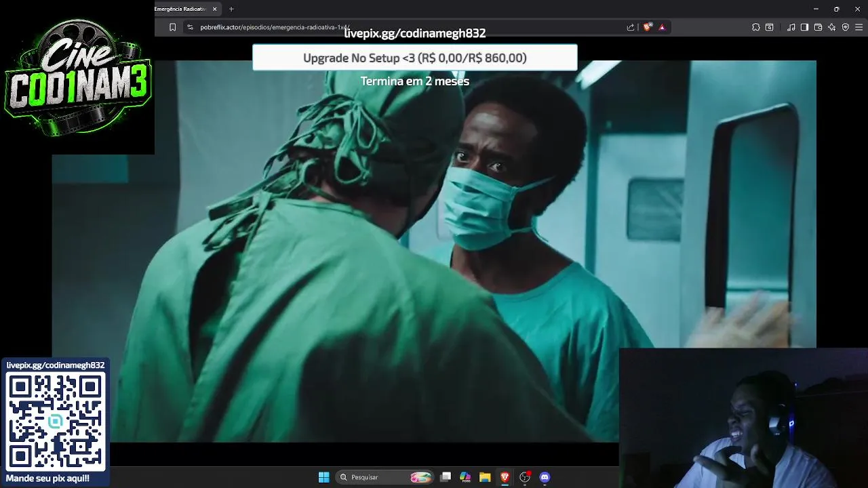The width and height of the screenshot is (868, 488).
Task: Open a new browser tab
Action: pos(231,9)
